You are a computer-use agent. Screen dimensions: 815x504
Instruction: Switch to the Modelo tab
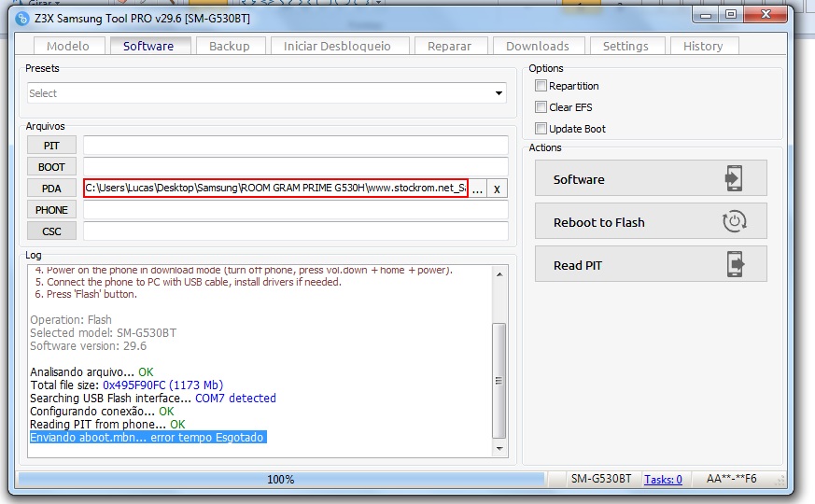pyautogui.click(x=68, y=47)
